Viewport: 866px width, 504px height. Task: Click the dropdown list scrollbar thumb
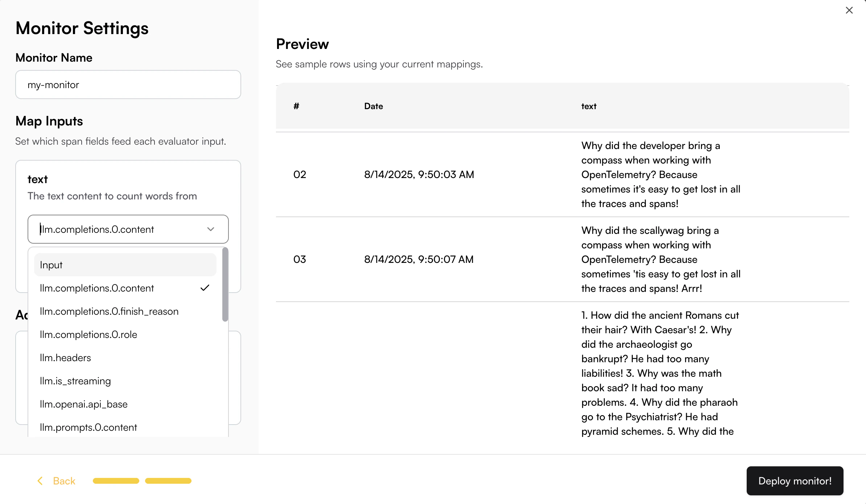(x=225, y=284)
